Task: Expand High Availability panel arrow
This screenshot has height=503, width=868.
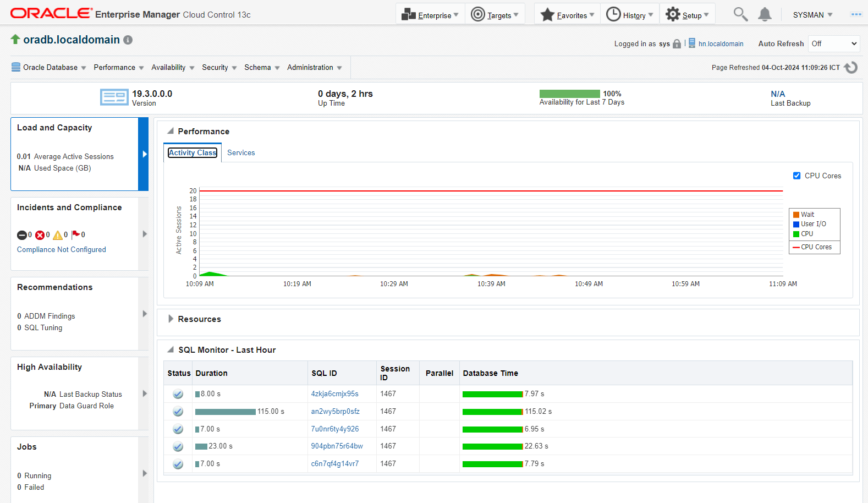Action: tap(145, 393)
